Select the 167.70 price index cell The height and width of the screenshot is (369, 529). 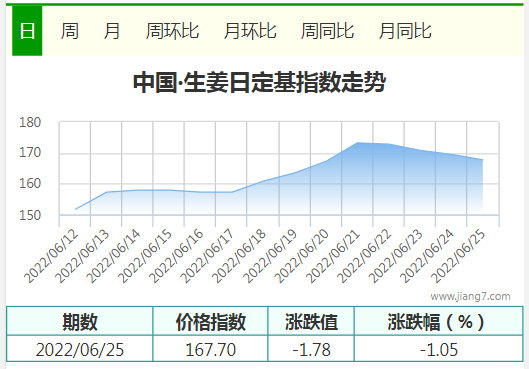pyautogui.click(x=211, y=349)
